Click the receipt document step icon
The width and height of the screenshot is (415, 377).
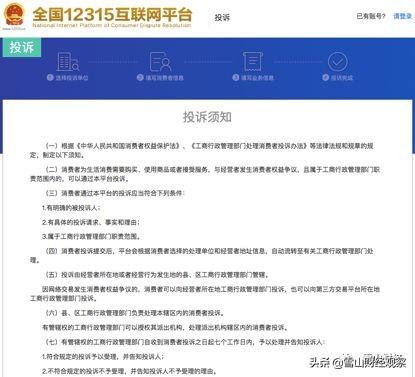coord(252,61)
